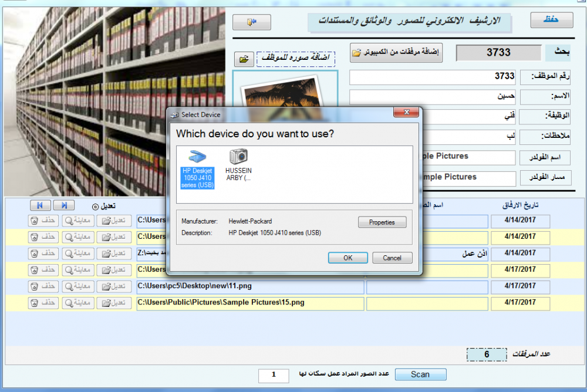Click the scan count field showing 1
587x392 pixels.
pyautogui.click(x=274, y=375)
